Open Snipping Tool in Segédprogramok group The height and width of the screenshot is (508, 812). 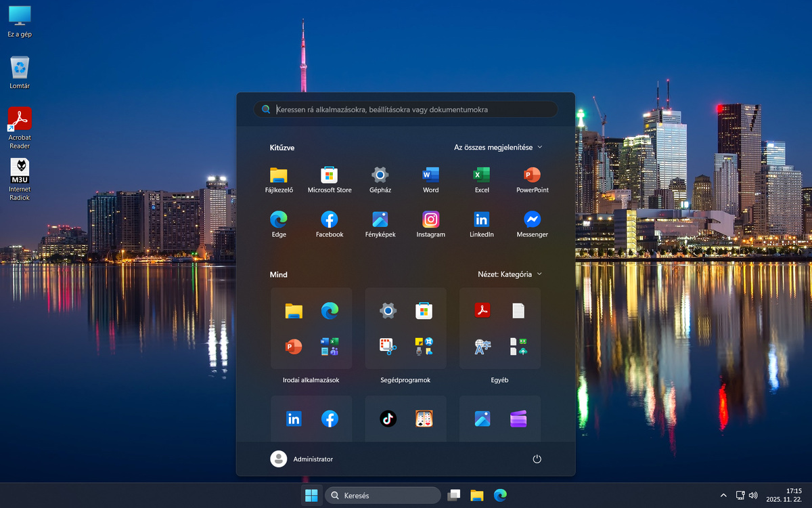pyautogui.click(x=388, y=347)
